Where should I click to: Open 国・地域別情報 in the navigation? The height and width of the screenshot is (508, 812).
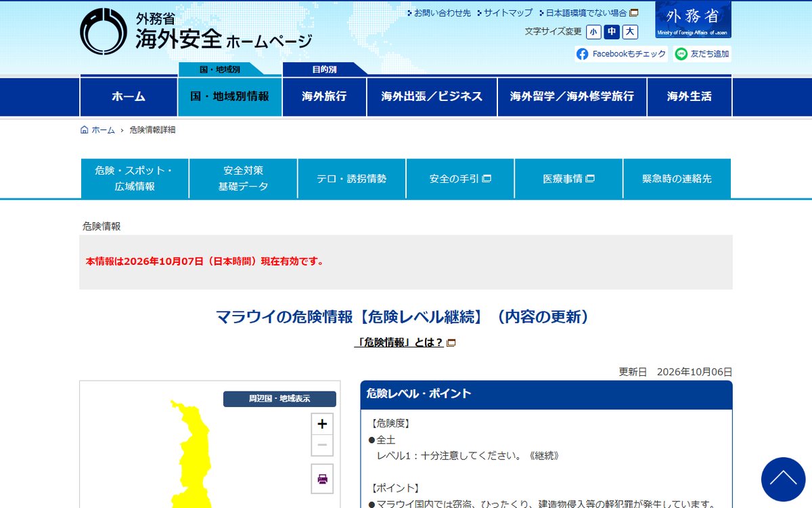pos(230,96)
